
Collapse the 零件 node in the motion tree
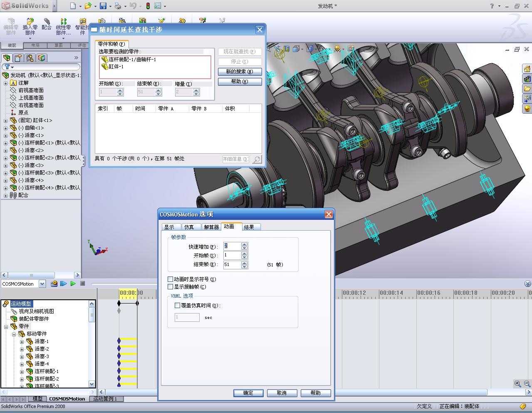click(6, 326)
